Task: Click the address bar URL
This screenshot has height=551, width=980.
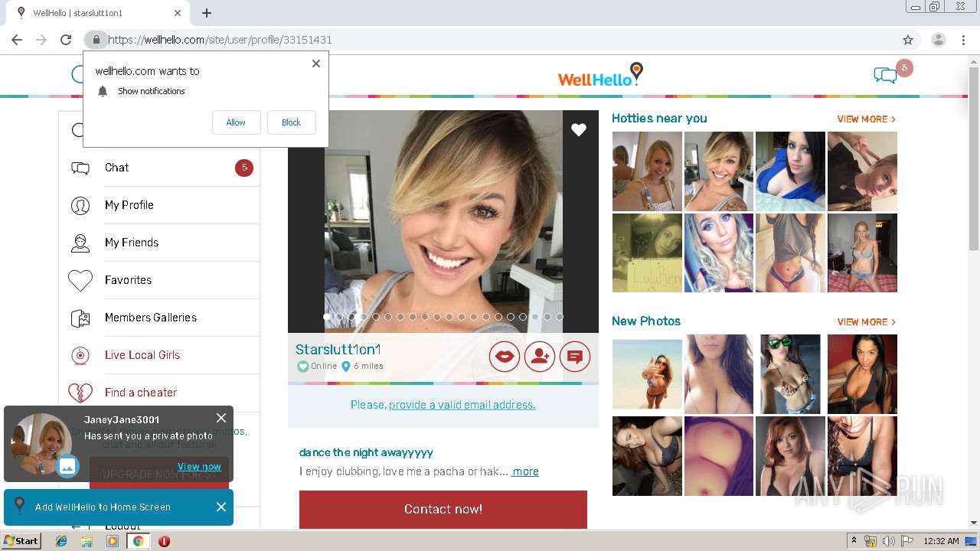Action: tap(220, 40)
